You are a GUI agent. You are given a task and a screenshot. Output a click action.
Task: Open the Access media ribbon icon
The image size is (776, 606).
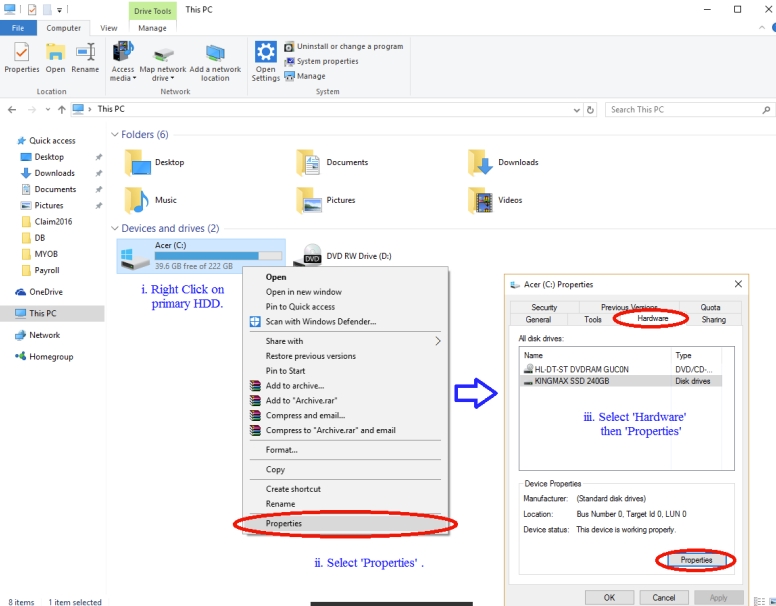coord(123,53)
